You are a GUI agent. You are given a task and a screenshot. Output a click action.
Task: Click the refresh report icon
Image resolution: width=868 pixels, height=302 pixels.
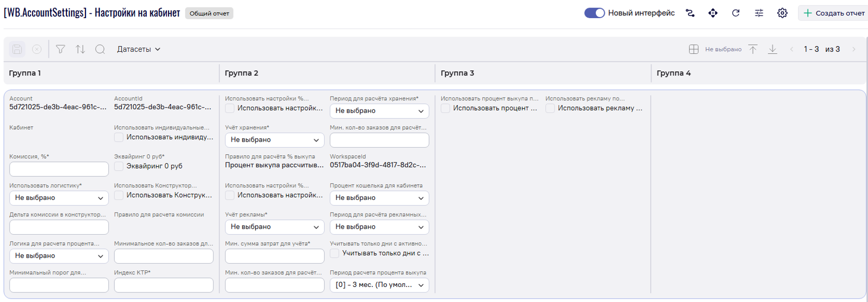(x=736, y=13)
